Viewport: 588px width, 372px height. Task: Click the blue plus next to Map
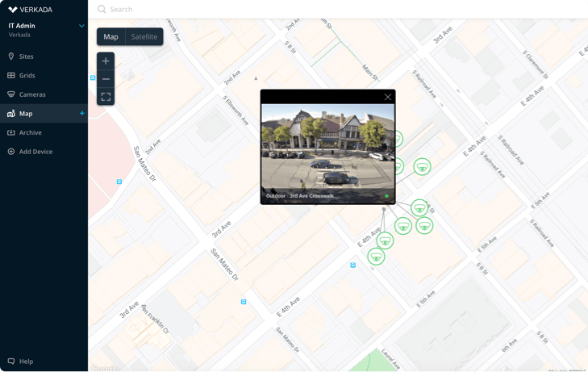81,113
